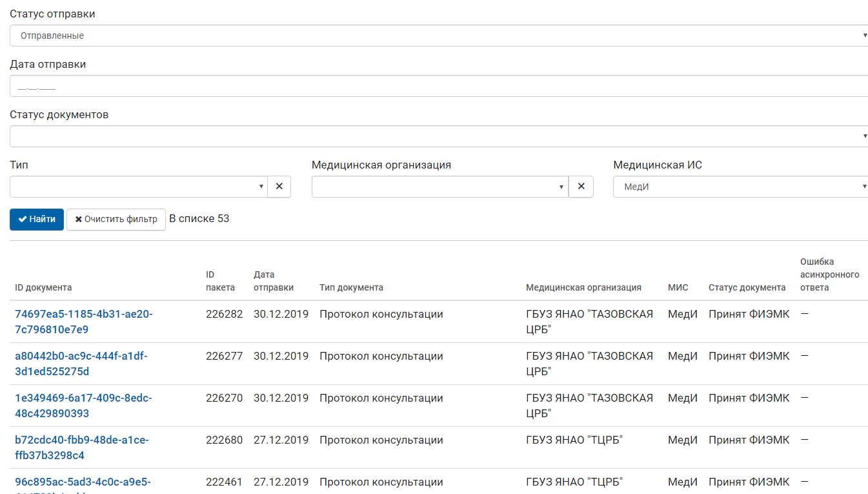Click the Найти search button

coord(37,219)
